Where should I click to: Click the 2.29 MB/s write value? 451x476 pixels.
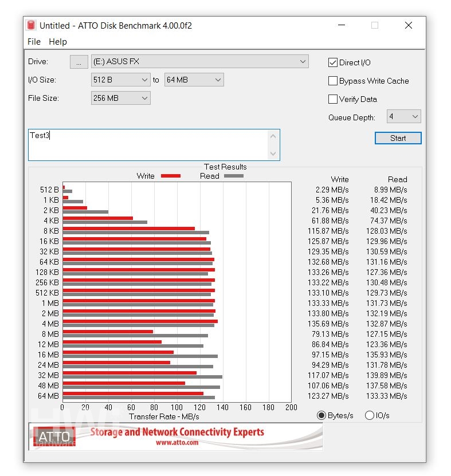point(332,190)
